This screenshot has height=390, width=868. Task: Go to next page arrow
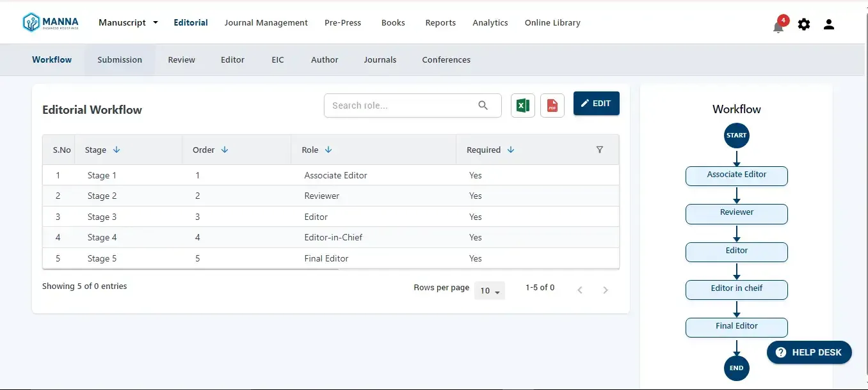pyautogui.click(x=606, y=290)
